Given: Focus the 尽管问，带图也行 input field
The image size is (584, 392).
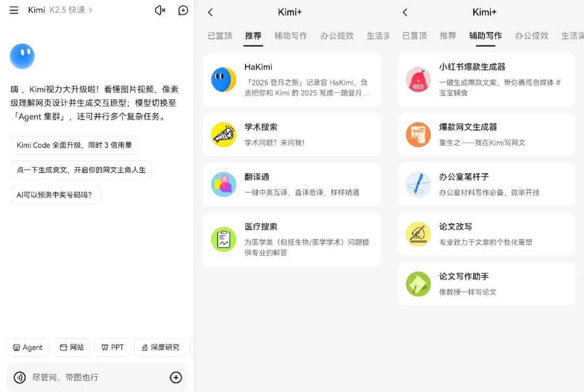Looking at the screenshot, I should 97,377.
